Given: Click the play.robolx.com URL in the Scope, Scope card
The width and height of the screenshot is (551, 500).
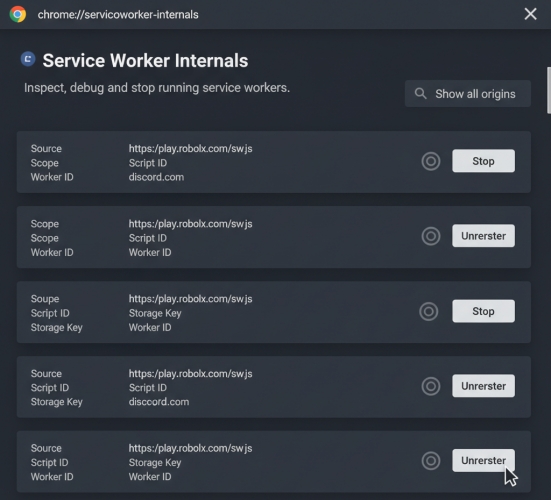Looking at the screenshot, I should (x=190, y=224).
